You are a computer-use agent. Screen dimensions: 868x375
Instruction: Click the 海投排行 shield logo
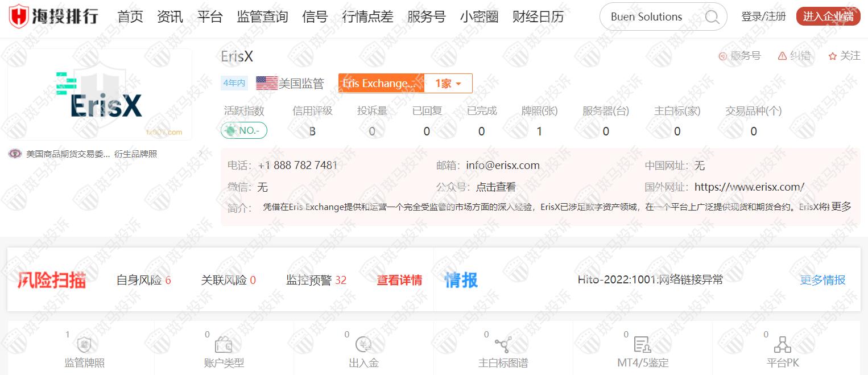pyautogui.click(x=19, y=17)
